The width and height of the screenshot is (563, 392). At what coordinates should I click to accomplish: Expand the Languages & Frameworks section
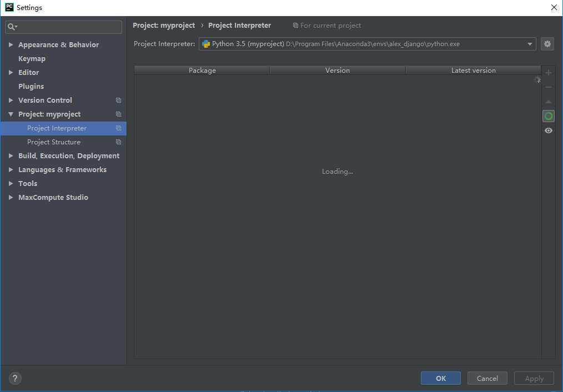point(11,169)
